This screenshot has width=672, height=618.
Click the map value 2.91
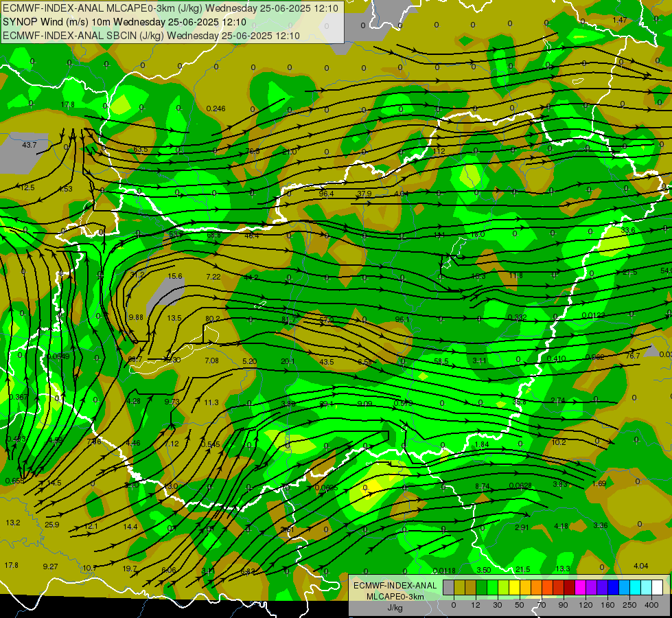522,527
